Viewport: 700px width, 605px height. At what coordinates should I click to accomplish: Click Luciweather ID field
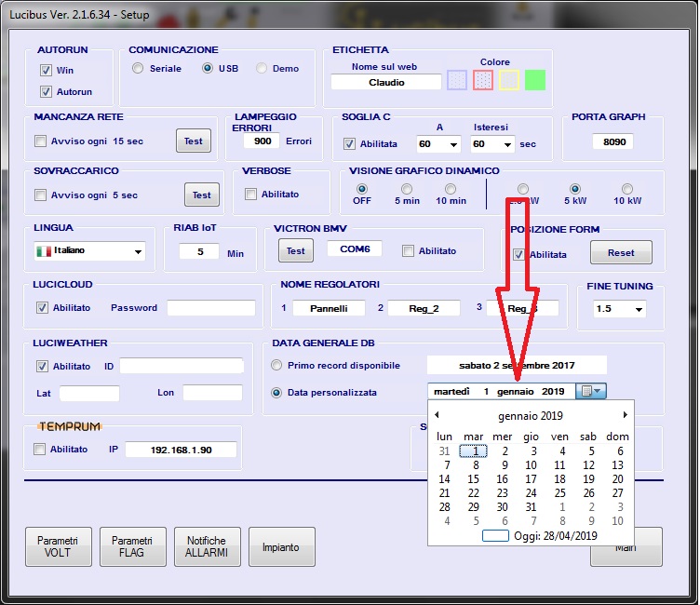[182, 366]
